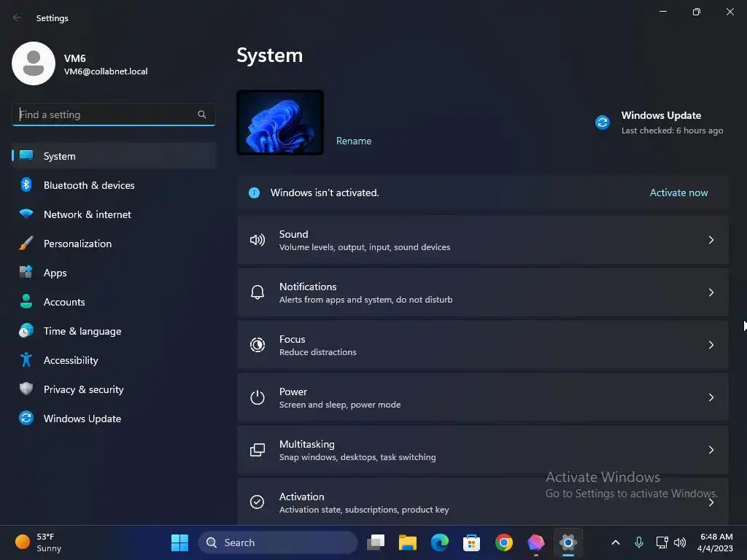Open volume control from system tray
This screenshot has height=560, width=747.
680,542
